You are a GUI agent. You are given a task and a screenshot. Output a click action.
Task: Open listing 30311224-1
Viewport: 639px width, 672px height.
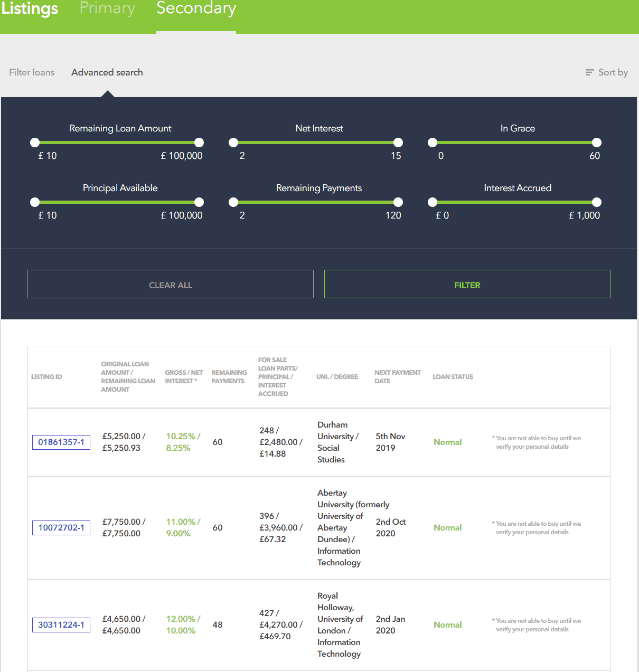point(61,625)
